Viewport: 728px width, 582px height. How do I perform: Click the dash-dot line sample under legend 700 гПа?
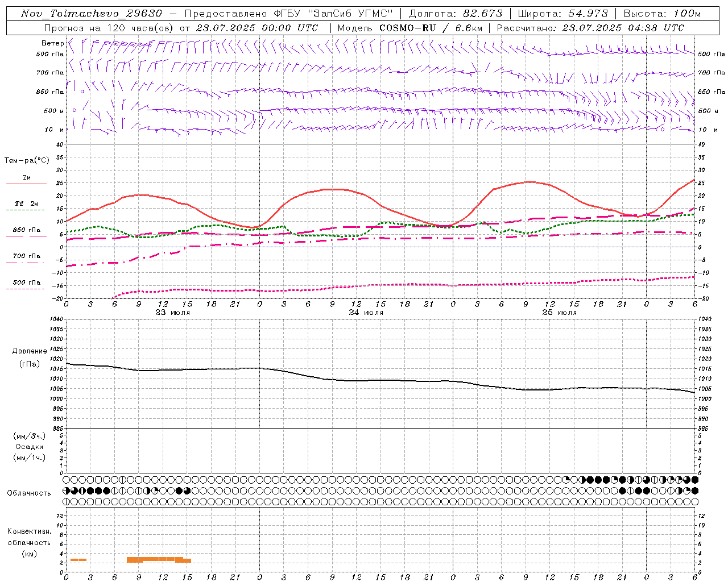click(x=26, y=263)
